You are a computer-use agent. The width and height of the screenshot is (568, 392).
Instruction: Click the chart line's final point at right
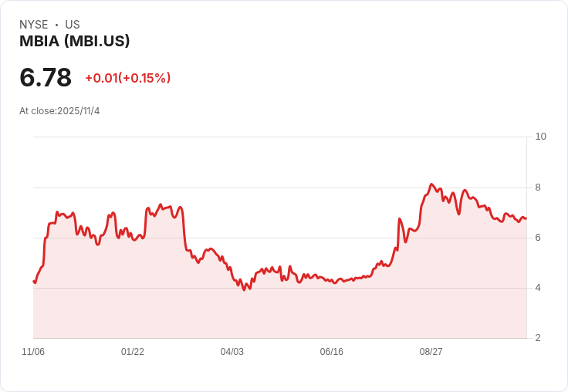point(526,218)
